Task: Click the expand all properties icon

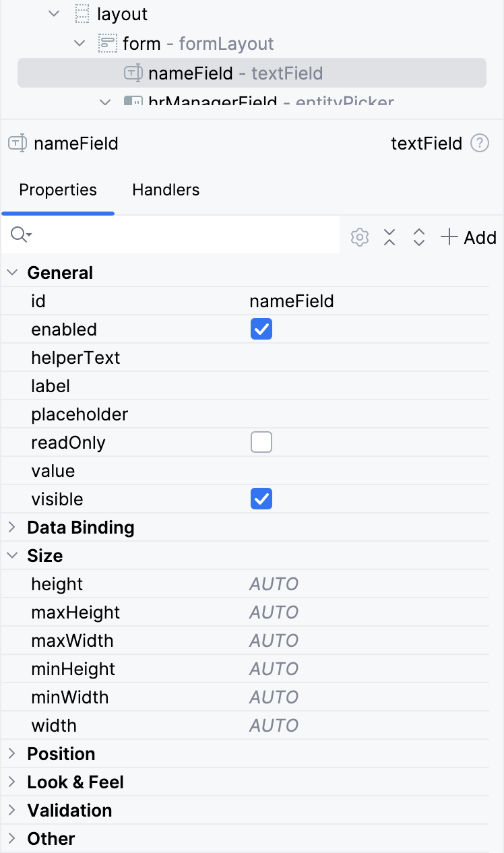Action: pos(419,237)
